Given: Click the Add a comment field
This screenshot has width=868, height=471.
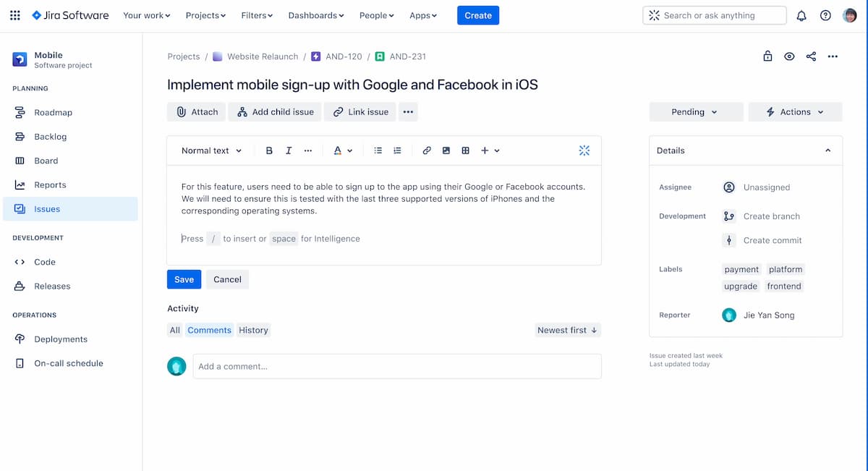Looking at the screenshot, I should coord(396,366).
